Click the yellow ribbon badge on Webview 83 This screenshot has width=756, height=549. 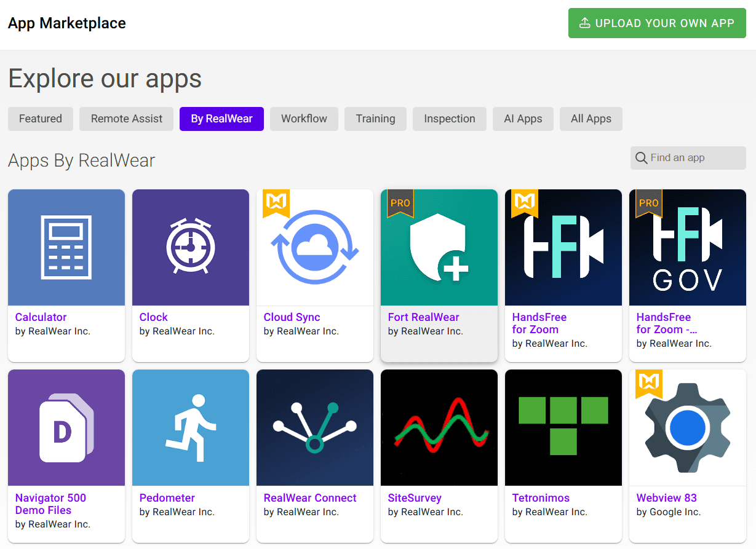coord(648,384)
